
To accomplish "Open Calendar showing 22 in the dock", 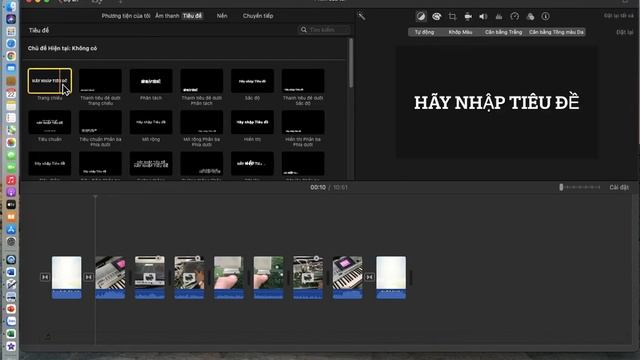I will 11,93.
